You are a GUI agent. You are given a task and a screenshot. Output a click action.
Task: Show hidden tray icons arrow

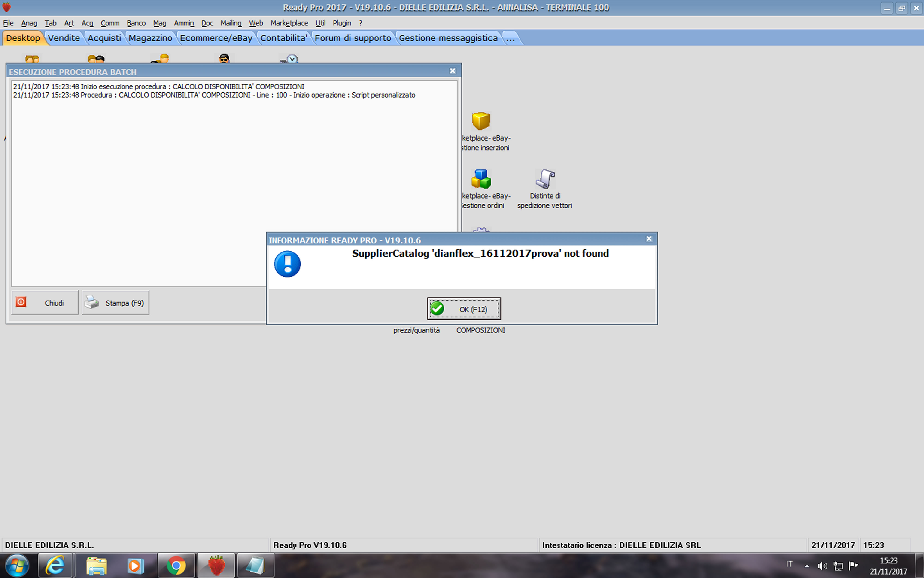tap(807, 566)
